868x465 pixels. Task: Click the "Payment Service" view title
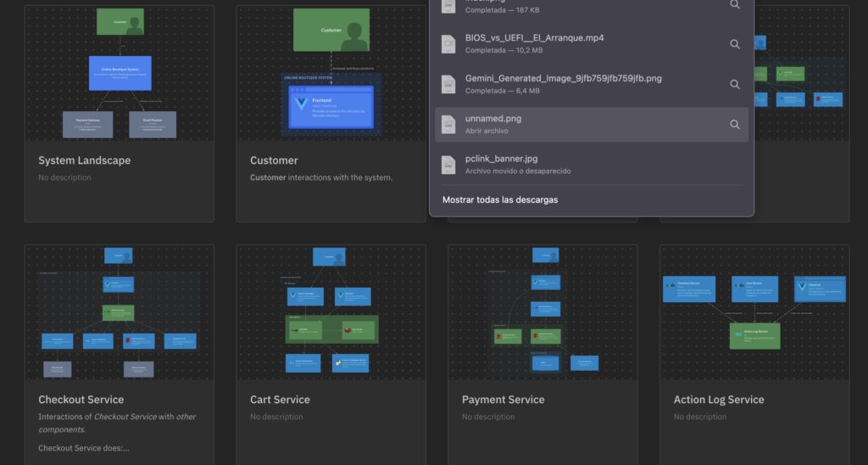click(x=503, y=400)
